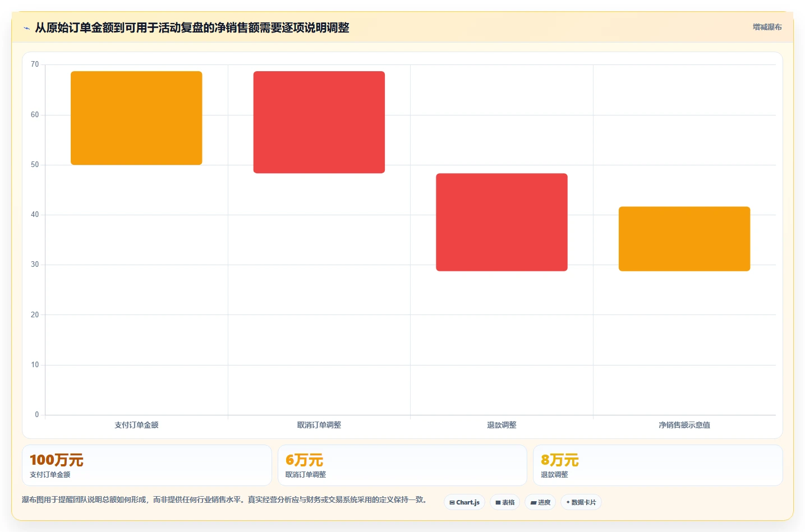Click the 数据卡片 tag pill
This screenshot has width=805, height=532.
[x=581, y=502]
